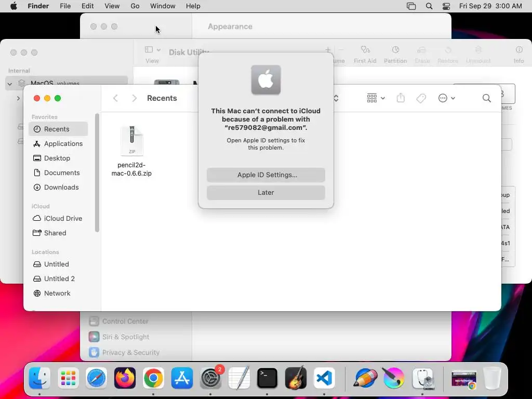Open Trash from the Dock

click(x=492, y=378)
